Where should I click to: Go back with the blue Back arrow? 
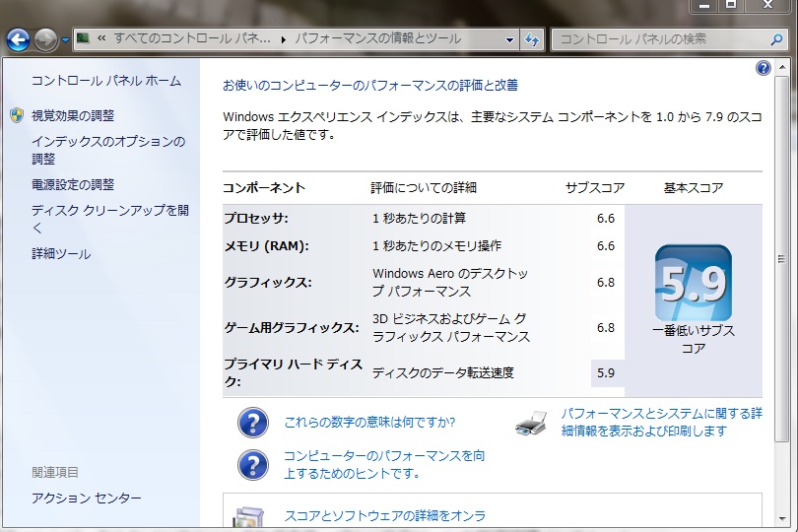[19, 39]
